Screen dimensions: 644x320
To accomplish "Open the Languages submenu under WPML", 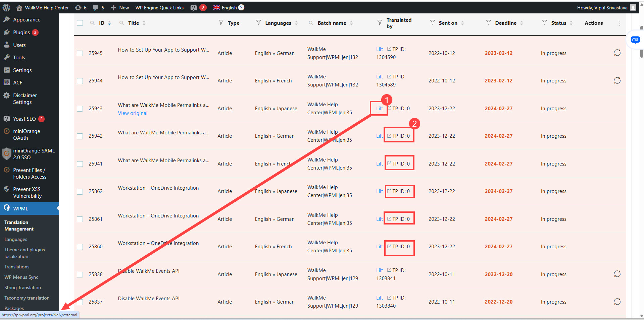I will [16, 239].
